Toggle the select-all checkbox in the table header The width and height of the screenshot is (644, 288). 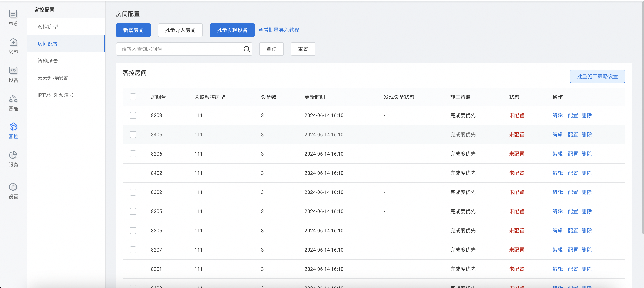[x=133, y=97]
